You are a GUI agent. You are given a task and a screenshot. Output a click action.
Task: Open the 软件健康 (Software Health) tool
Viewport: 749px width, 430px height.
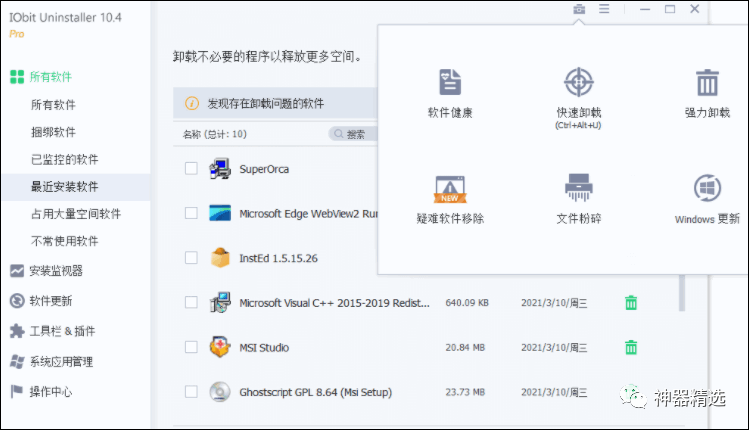point(449,83)
